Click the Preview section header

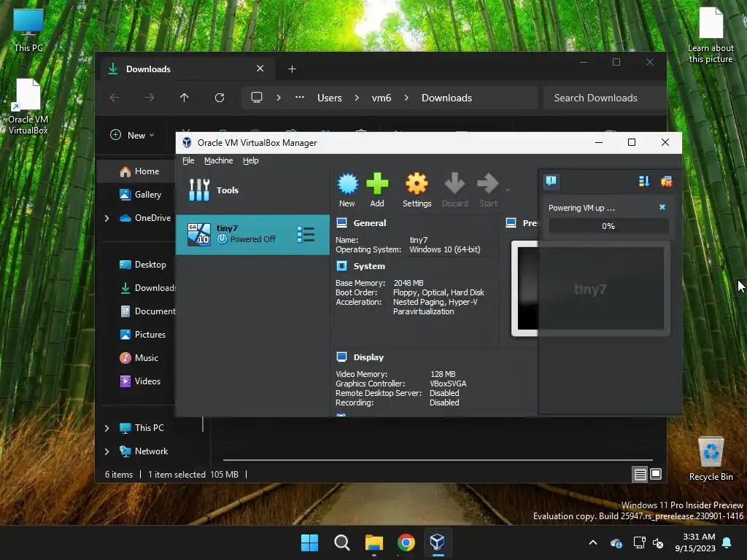tap(522, 223)
